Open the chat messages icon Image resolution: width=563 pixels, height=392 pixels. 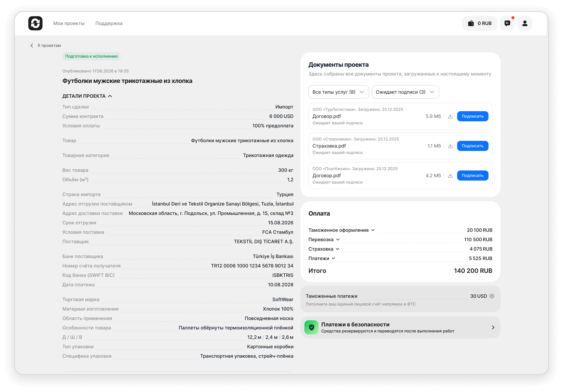[x=507, y=23]
